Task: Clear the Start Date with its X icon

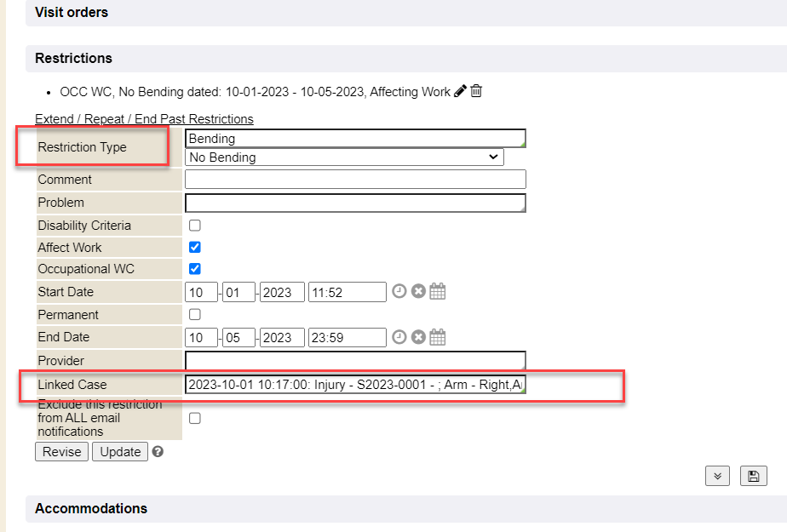Action: (418, 292)
